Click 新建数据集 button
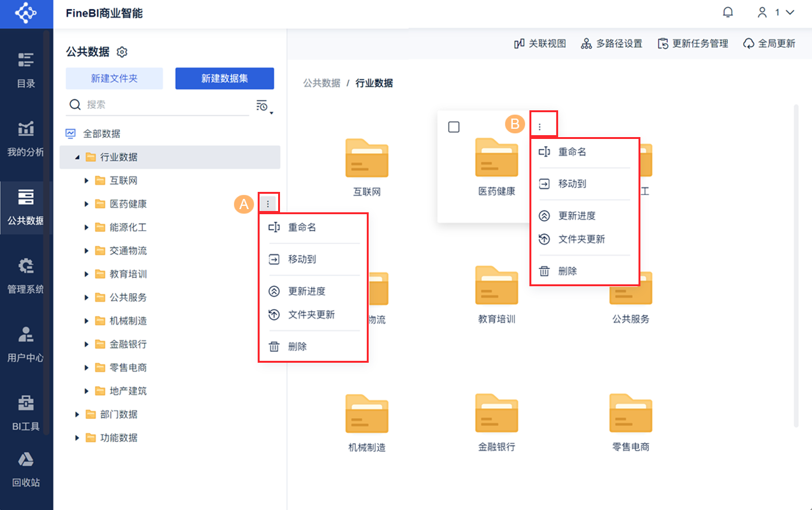The image size is (812, 510). 225,78
